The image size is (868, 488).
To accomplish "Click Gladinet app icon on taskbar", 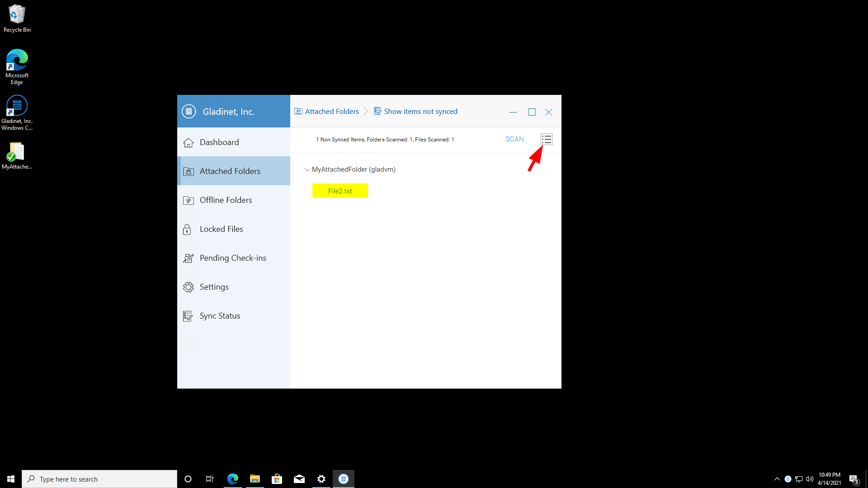I will point(344,479).
